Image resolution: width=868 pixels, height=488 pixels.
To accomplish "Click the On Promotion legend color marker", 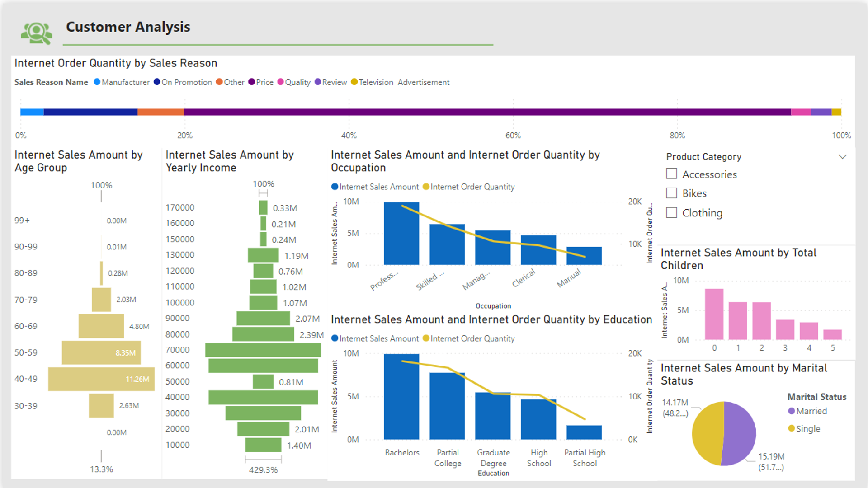I will [156, 82].
